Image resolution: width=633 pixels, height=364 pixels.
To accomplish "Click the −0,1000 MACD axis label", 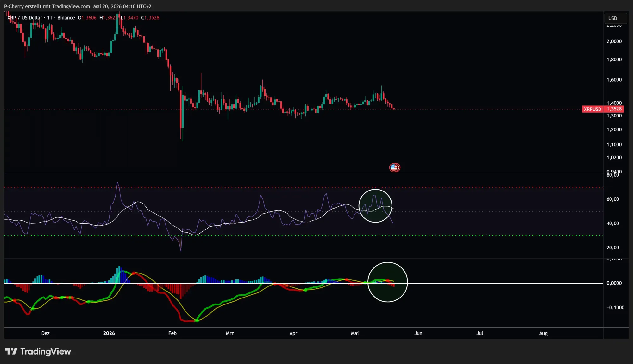I will point(615,308).
